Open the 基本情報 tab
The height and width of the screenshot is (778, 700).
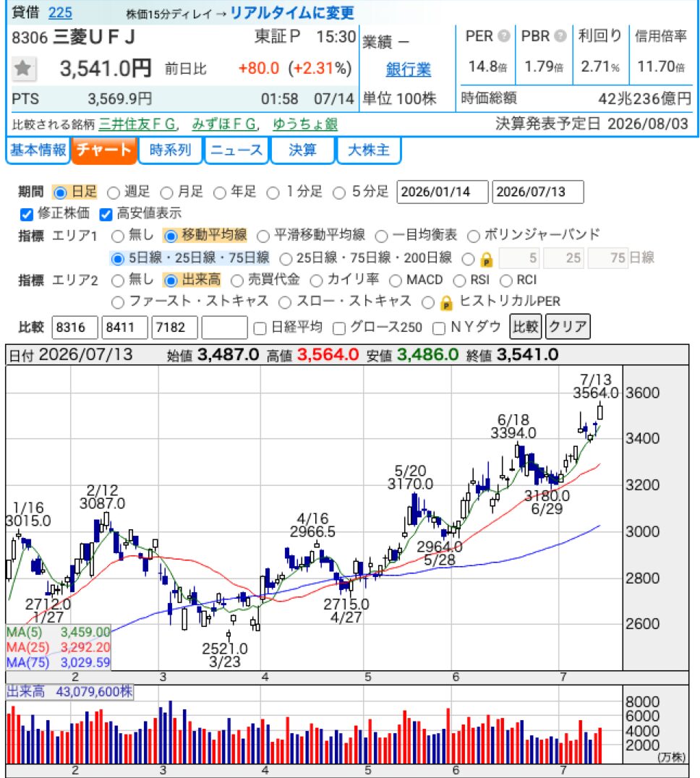tap(38, 150)
